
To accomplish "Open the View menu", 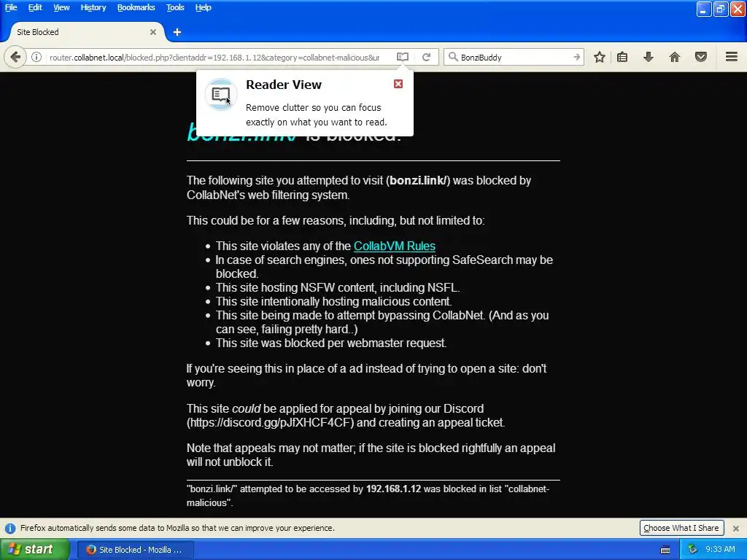I will click(61, 7).
